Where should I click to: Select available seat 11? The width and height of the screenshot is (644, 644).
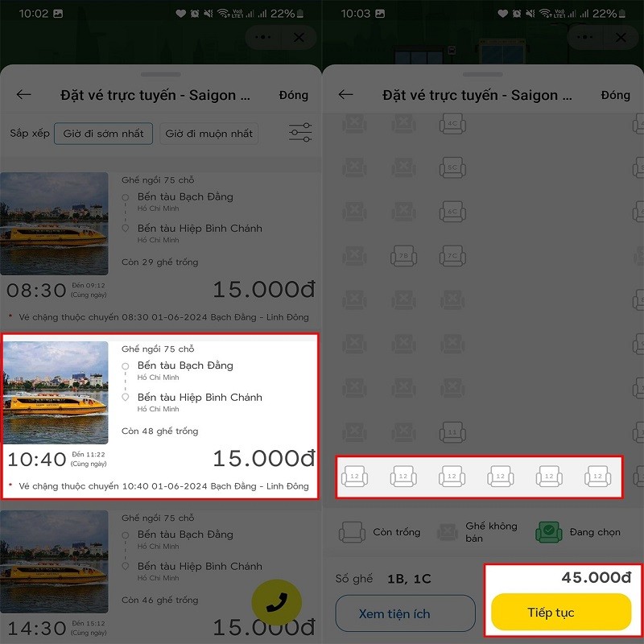(452, 432)
